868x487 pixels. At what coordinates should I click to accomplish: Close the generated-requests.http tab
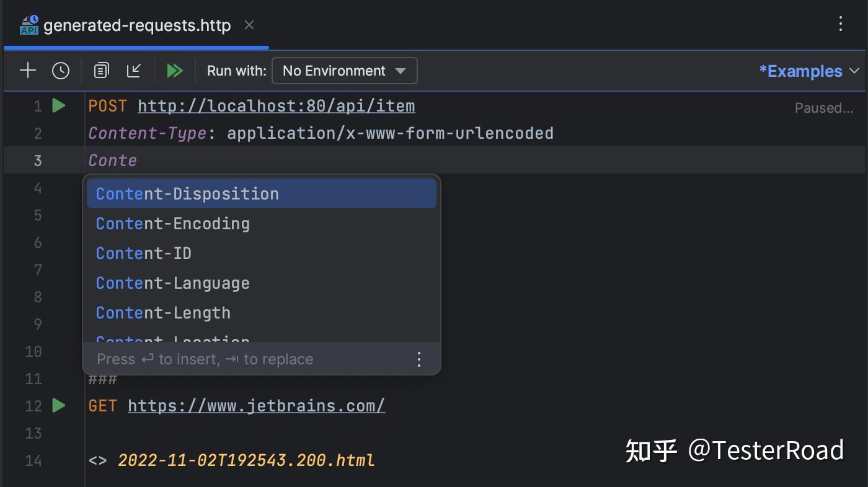249,25
